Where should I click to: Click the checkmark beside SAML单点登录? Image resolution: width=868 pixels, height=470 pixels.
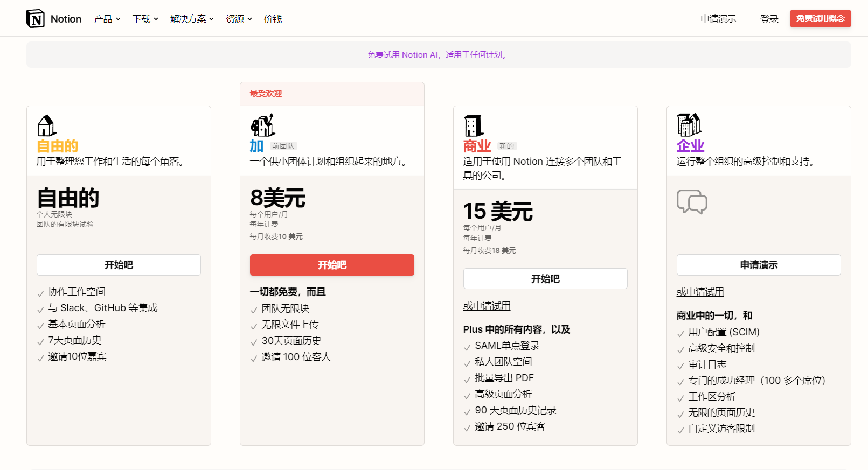[x=467, y=347]
